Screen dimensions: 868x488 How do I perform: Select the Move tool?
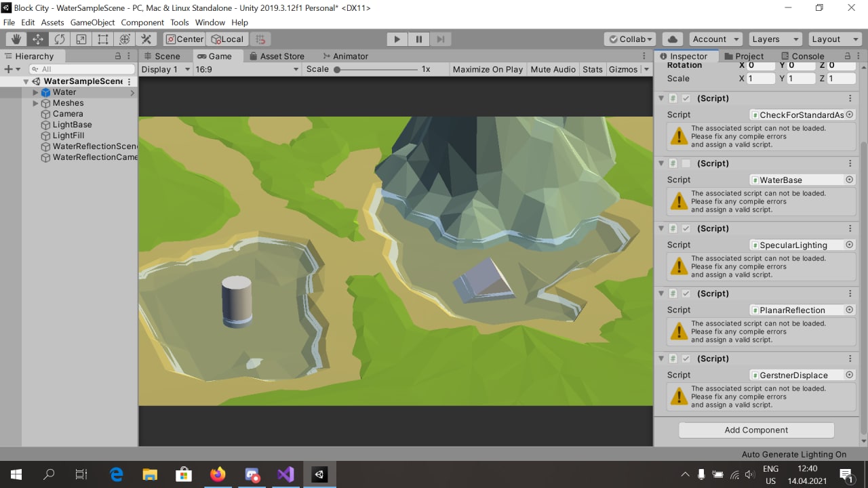[x=38, y=39]
